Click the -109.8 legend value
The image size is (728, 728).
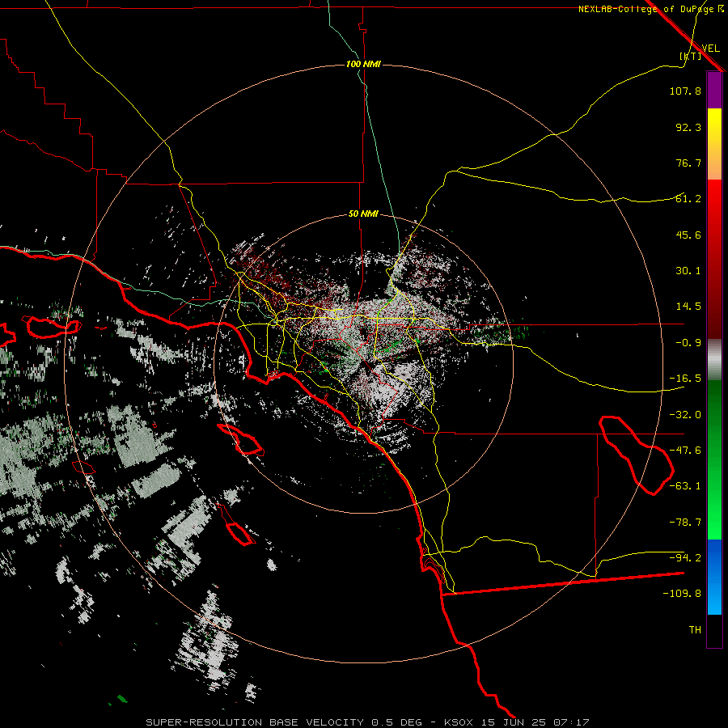(x=682, y=594)
